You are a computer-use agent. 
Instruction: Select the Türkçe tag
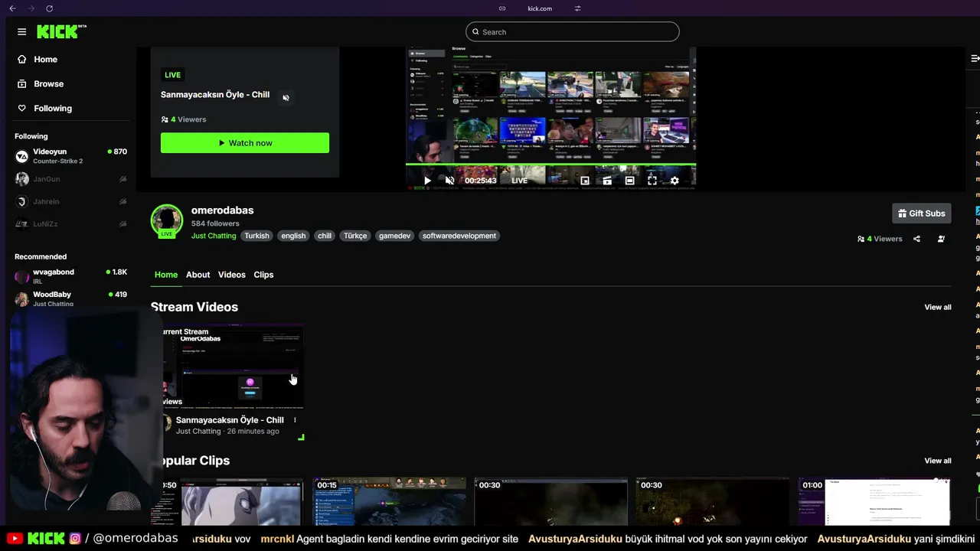355,236
